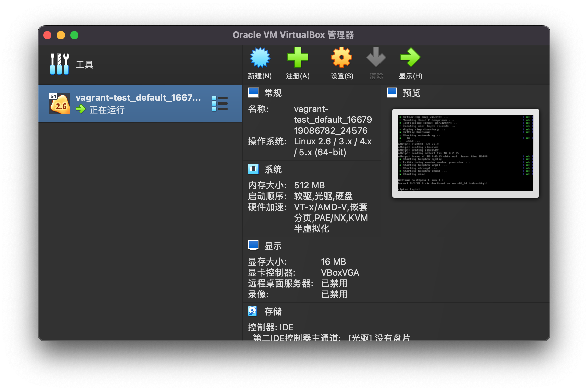Click the 16 MB video memory value
The height and width of the screenshot is (391, 588).
(334, 262)
